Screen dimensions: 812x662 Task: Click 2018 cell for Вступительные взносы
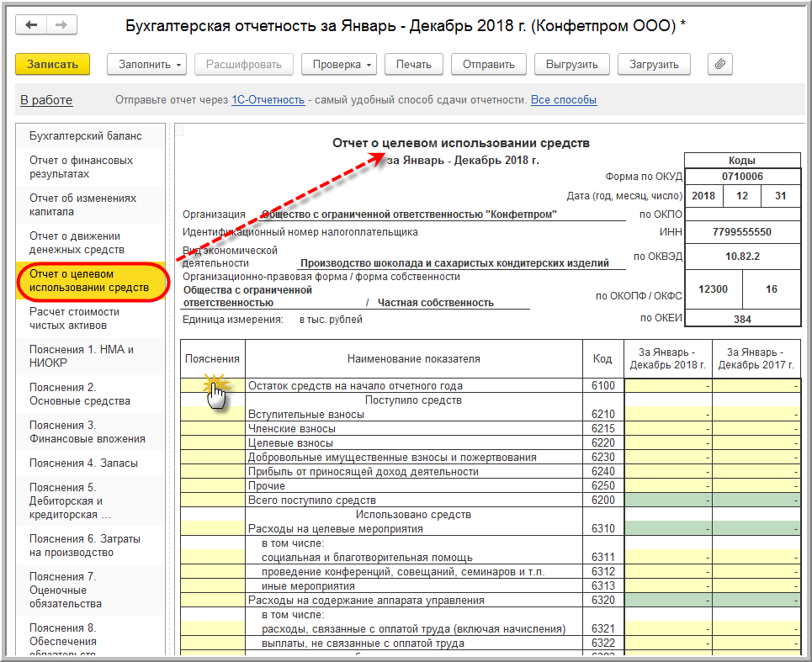pos(668,414)
